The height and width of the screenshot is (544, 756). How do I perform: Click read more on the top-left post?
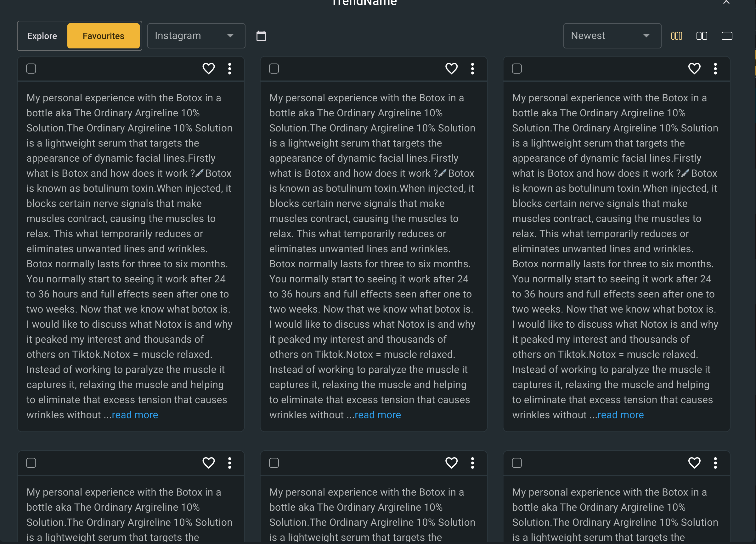point(135,415)
